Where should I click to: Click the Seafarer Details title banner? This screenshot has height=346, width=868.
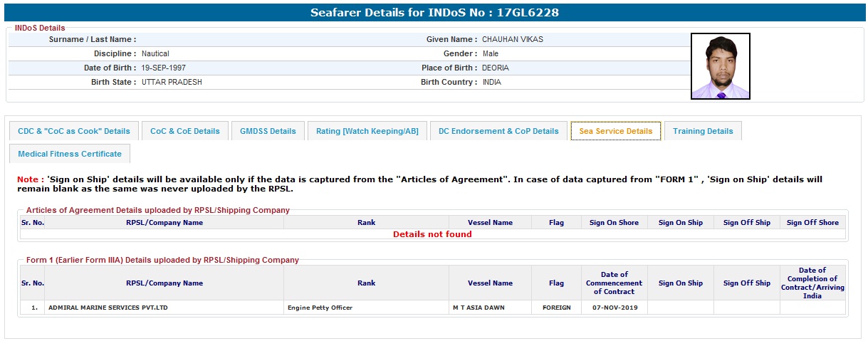point(434,13)
